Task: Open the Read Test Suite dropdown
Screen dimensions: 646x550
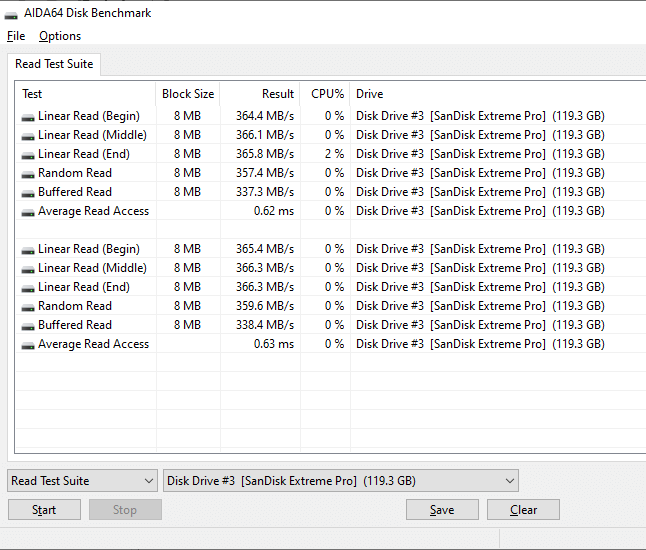Action: [x=82, y=481]
